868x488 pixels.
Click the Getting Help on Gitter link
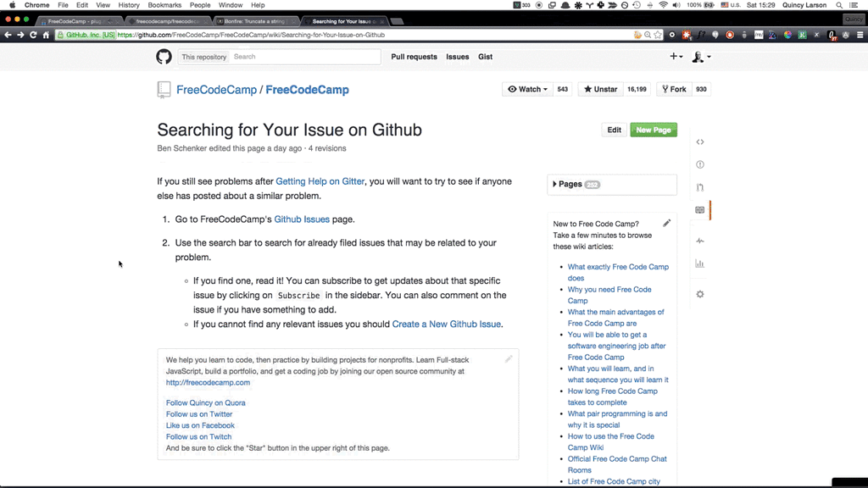[320, 180]
